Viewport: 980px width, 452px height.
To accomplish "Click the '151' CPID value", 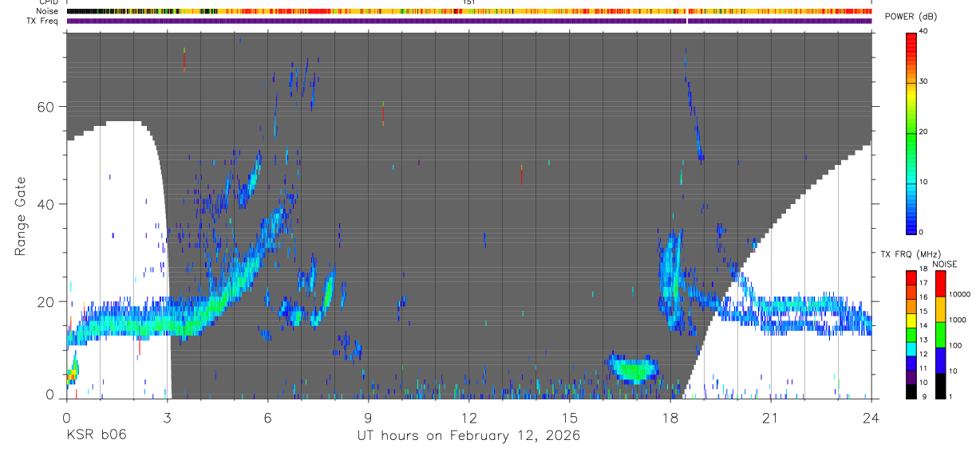I will (x=469, y=2).
